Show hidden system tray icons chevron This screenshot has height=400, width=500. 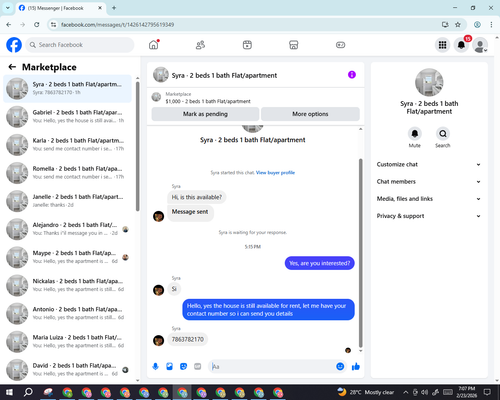pyautogui.click(x=405, y=392)
